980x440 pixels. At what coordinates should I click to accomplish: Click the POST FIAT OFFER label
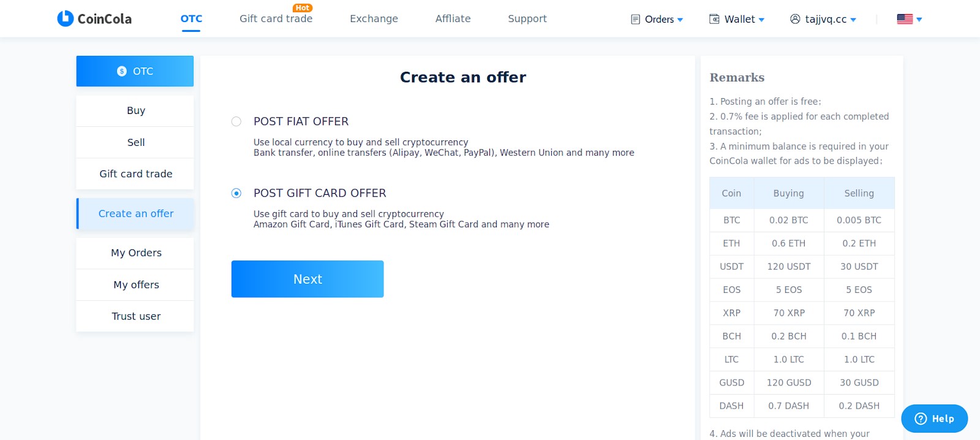301,121
